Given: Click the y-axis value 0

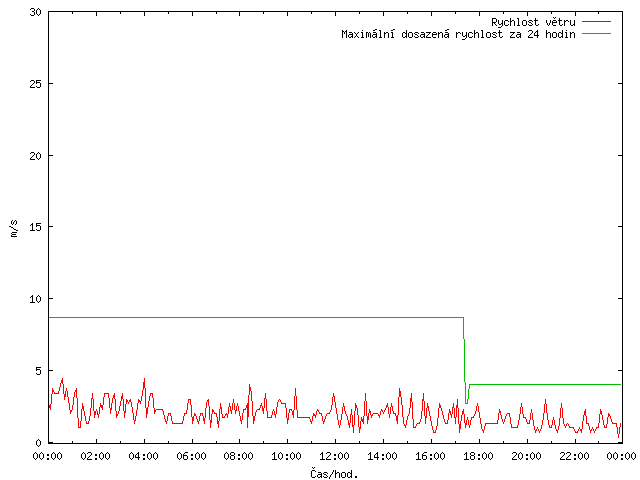Looking at the screenshot, I should click(38, 443).
